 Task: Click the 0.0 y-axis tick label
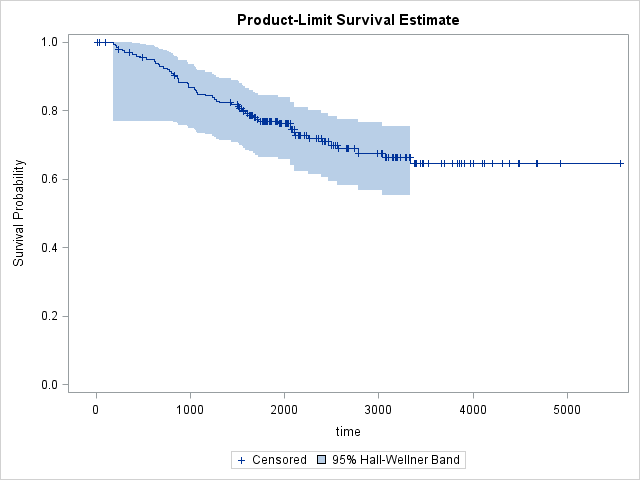(48, 385)
